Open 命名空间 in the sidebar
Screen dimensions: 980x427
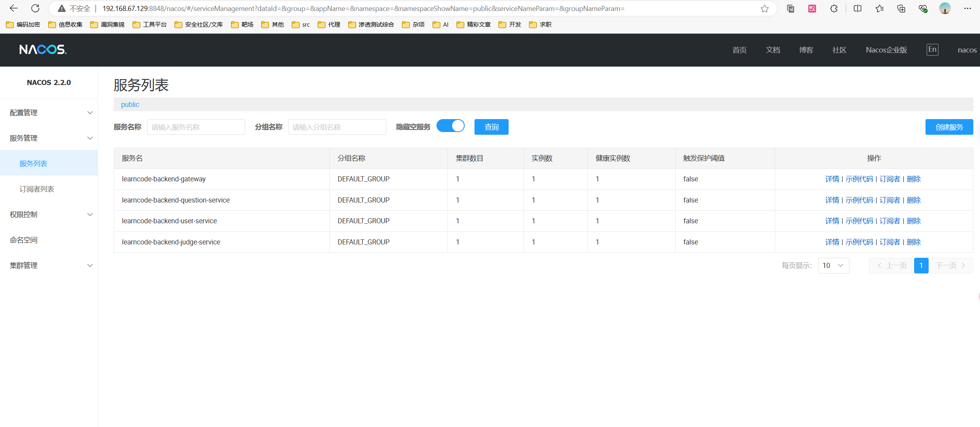coord(49,240)
